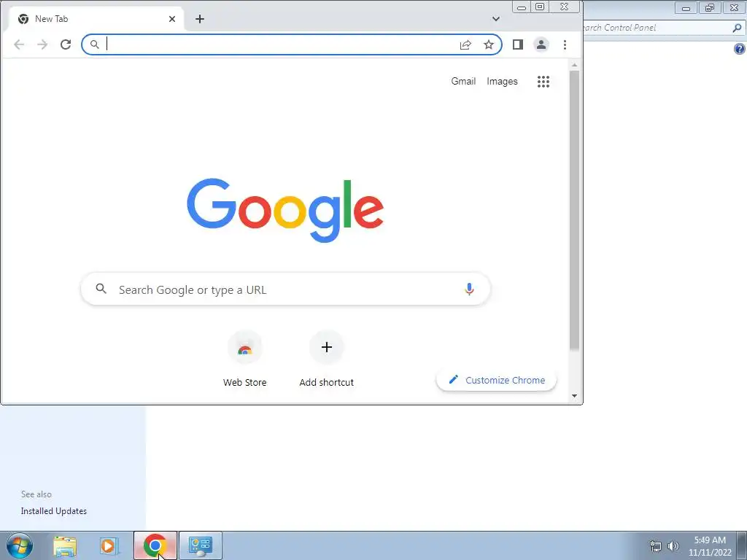Open a new tab with the plus button
Image resolution: width=747 pixels, height=560 pixels.
point(200,19)
